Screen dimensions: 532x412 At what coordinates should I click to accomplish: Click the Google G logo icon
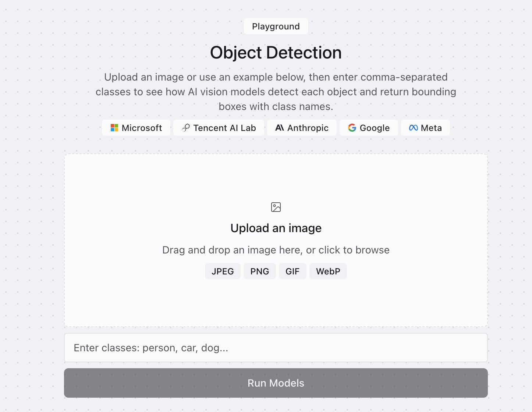tap(352, 128)
